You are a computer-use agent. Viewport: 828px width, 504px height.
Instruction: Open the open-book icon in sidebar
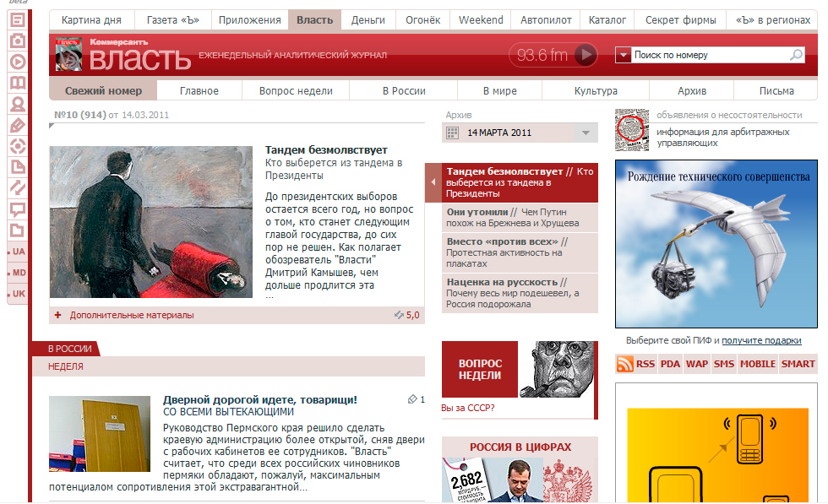(18, 83)
